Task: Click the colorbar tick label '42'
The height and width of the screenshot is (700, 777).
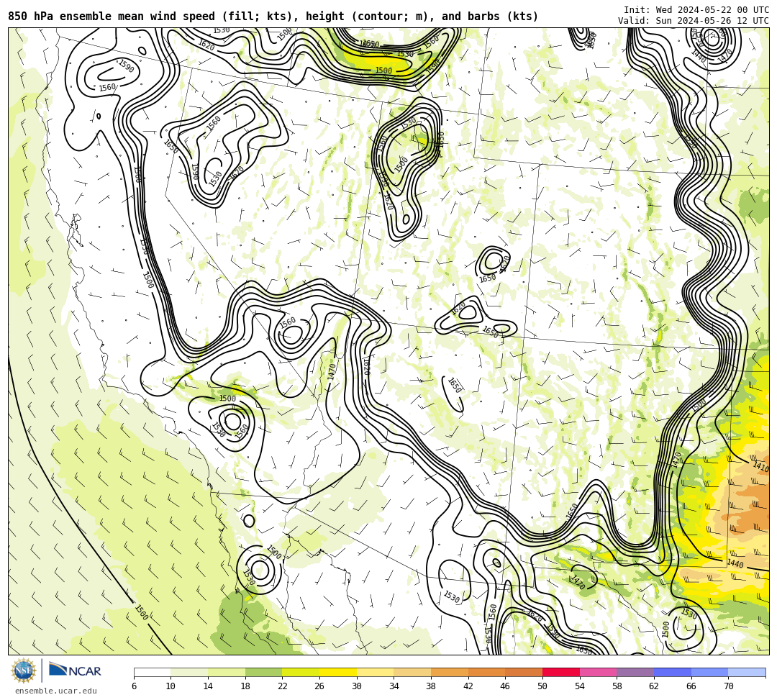Action: point(468,686)
